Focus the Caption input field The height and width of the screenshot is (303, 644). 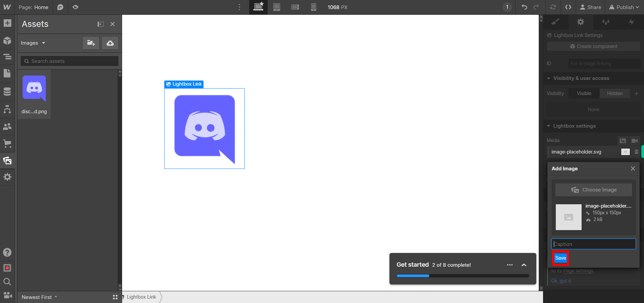tap(594, 244)
